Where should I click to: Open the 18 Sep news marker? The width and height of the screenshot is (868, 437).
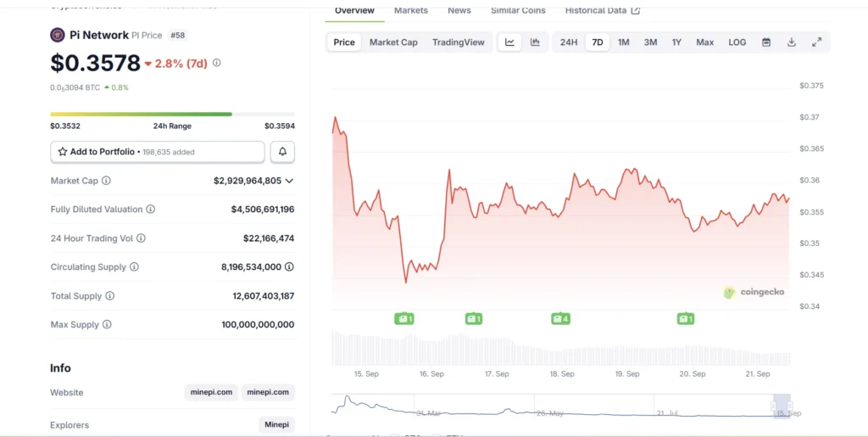tap(560, 319)
